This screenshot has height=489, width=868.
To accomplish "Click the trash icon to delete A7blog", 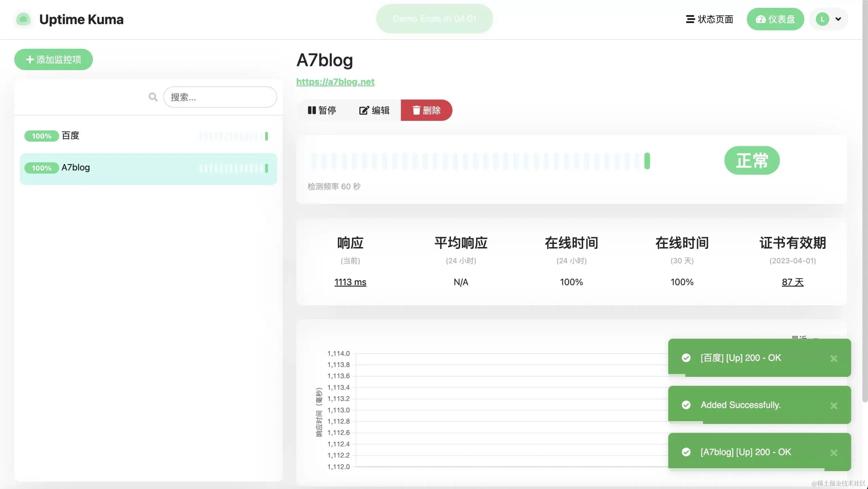I will [416, 110].
